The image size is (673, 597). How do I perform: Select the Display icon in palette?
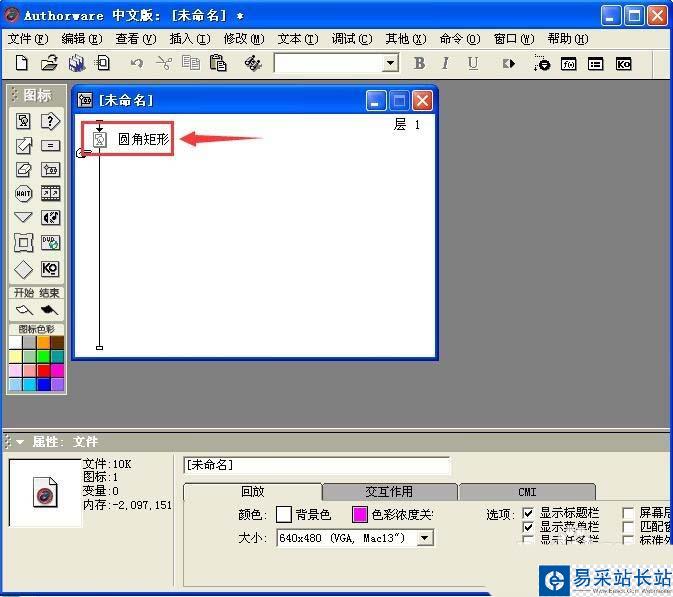point(23,121)
